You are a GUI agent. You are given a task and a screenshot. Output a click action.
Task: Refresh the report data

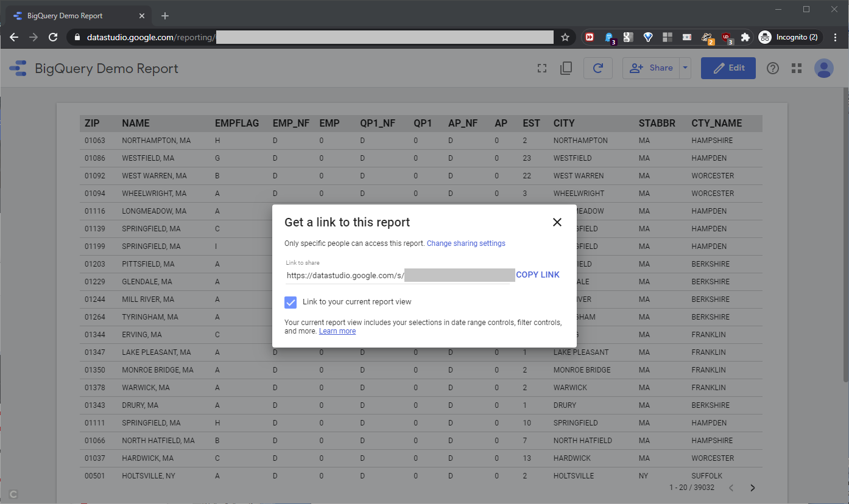(598, 68)
